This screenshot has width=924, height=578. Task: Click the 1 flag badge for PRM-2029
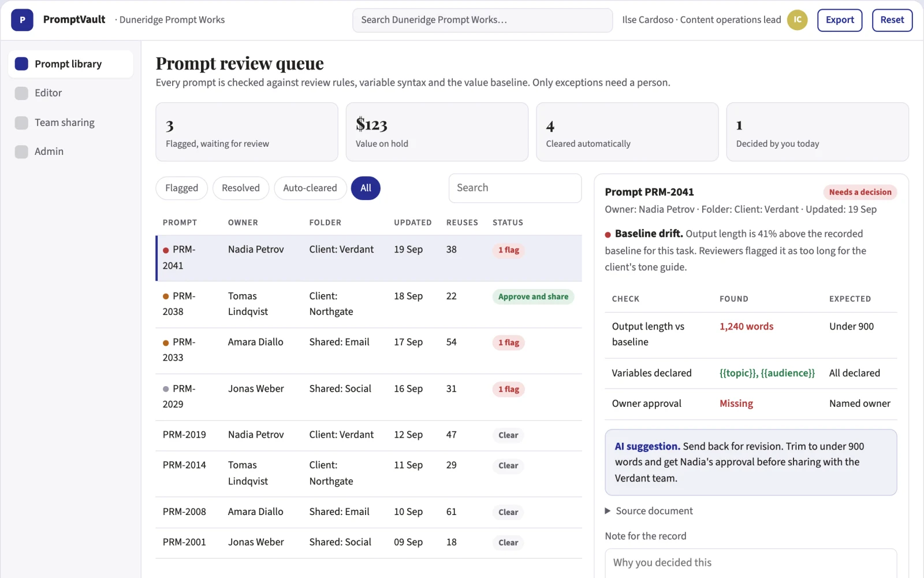[x=509, y=389]
